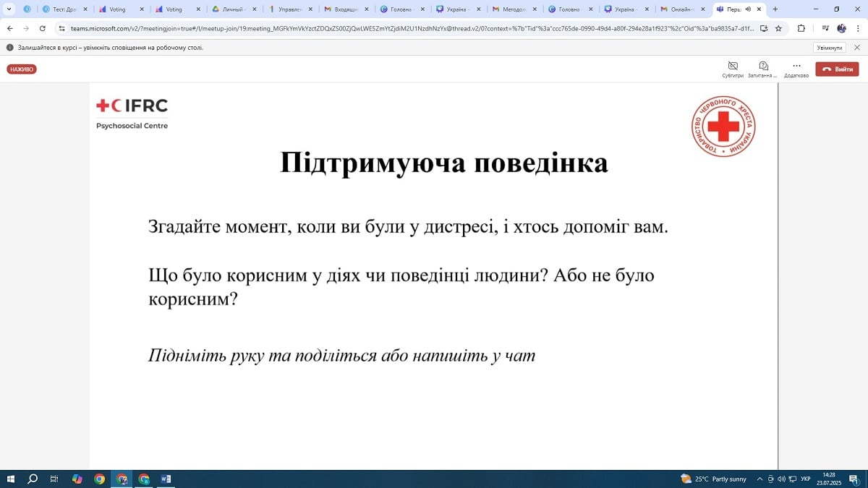
Task: Open Windows taskbar search
Action: pos(33,479)
